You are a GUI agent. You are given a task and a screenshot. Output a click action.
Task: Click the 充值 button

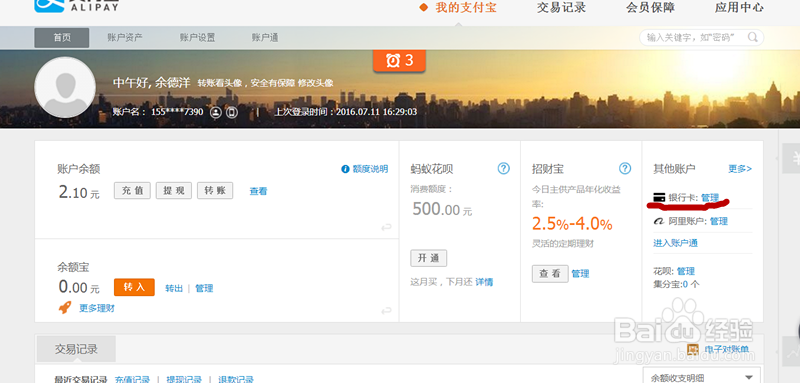(x=132, y=191)
